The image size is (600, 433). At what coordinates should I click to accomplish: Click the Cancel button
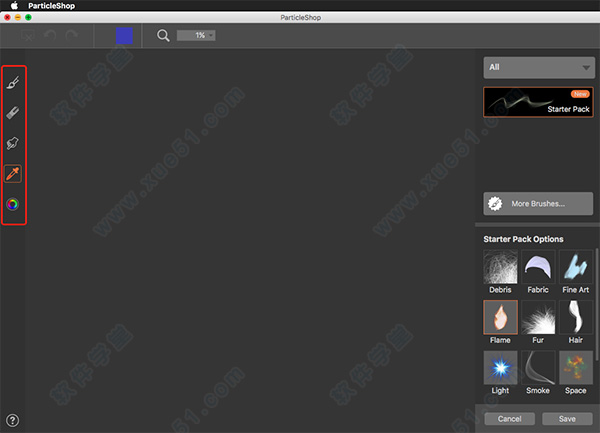[x=509, y=419]
